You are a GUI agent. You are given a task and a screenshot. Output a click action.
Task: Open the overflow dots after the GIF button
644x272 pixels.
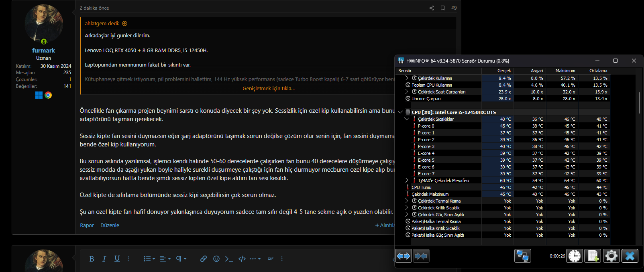(282, 259)
